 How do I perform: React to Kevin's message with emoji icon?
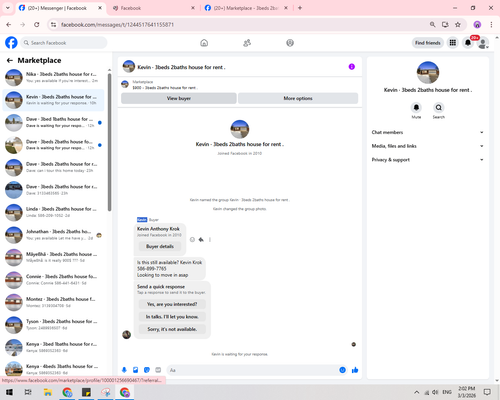(192, 240)
